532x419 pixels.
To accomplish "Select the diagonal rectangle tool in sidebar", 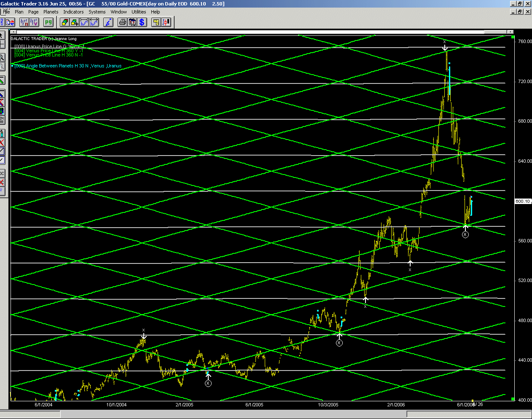I will tap(2, 150).
